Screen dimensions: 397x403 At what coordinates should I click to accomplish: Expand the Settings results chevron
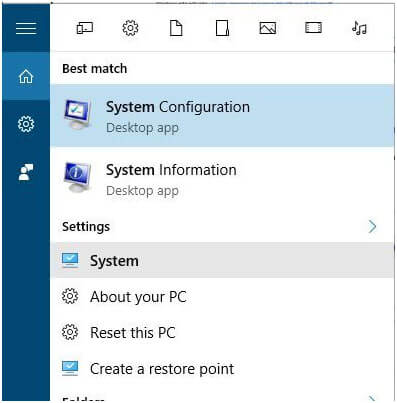[x=372, y=227]
